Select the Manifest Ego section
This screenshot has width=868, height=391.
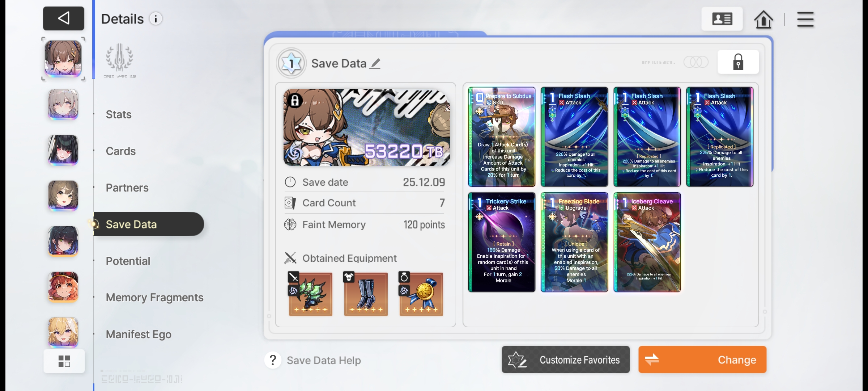(x=139, y=334)
